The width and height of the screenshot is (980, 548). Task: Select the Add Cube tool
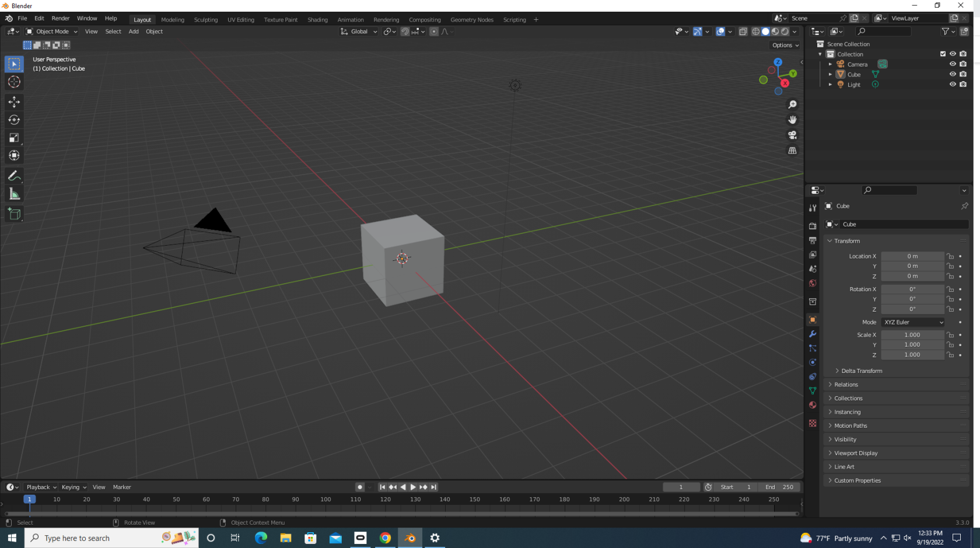(x=14, y=214)
